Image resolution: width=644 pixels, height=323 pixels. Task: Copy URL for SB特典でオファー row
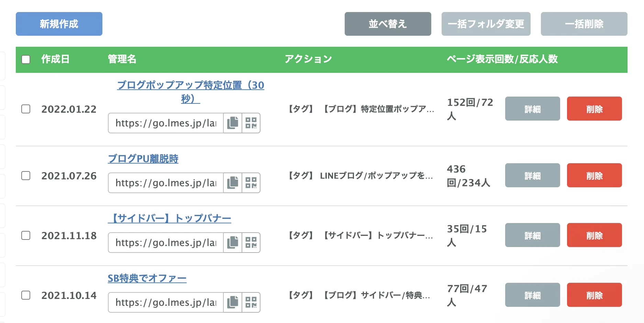[233, 302]
